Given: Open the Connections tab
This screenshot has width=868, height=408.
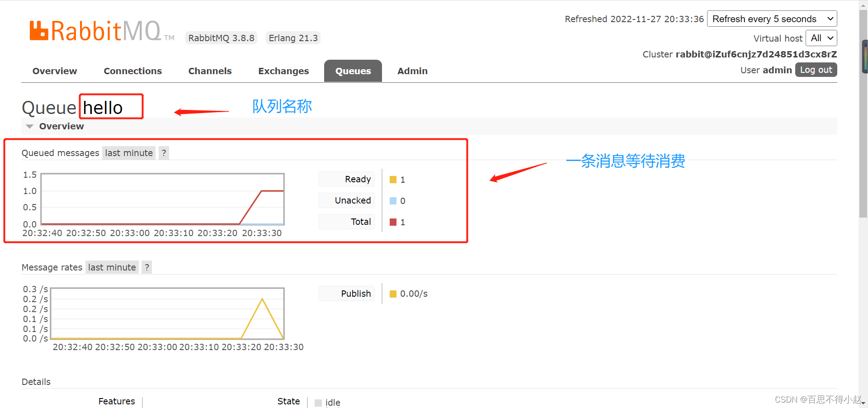Looking at the screenshot, I should 132,71.
